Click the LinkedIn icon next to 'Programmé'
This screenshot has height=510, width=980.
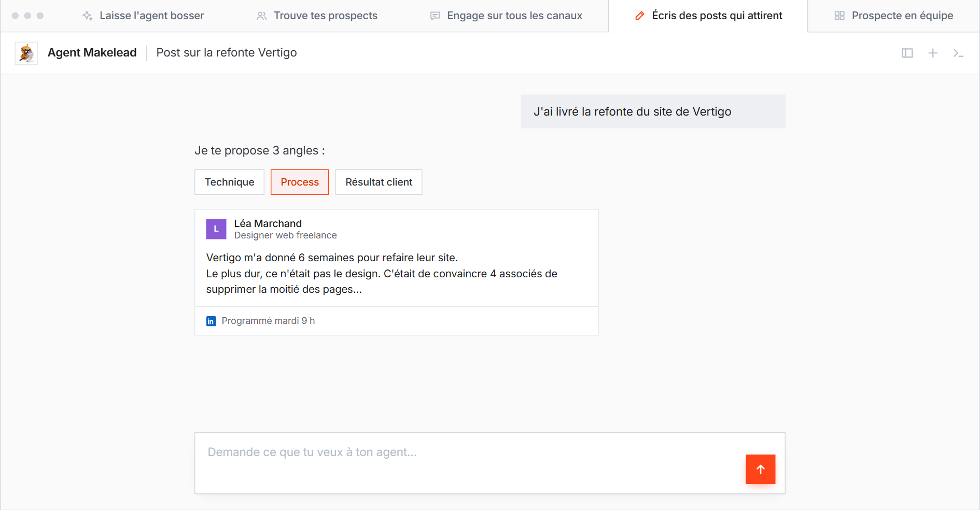pyautogui.click(x=211, y=321)
